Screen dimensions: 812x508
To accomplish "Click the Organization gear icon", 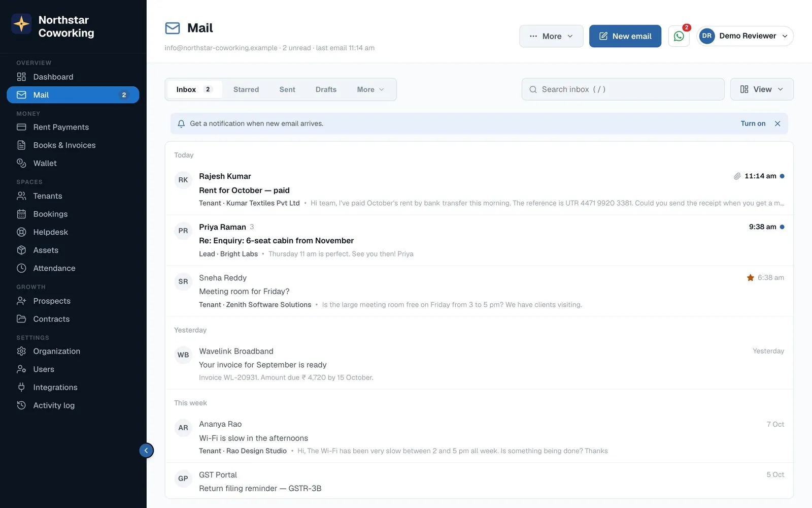I will 21,351.
